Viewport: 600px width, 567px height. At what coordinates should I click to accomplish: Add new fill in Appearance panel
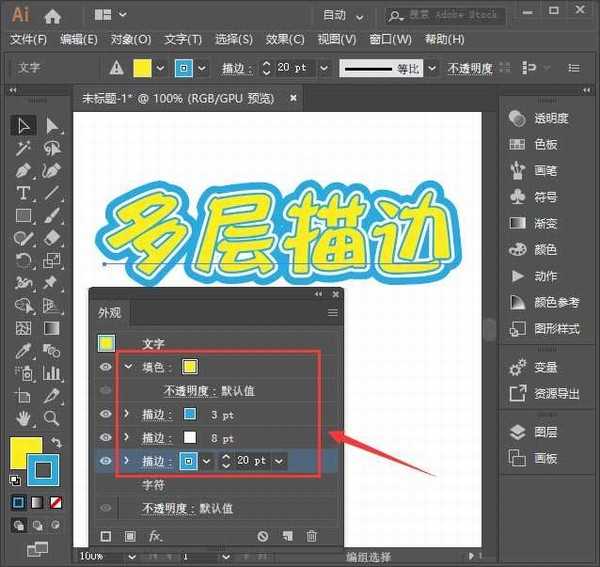tap(130, 536)
